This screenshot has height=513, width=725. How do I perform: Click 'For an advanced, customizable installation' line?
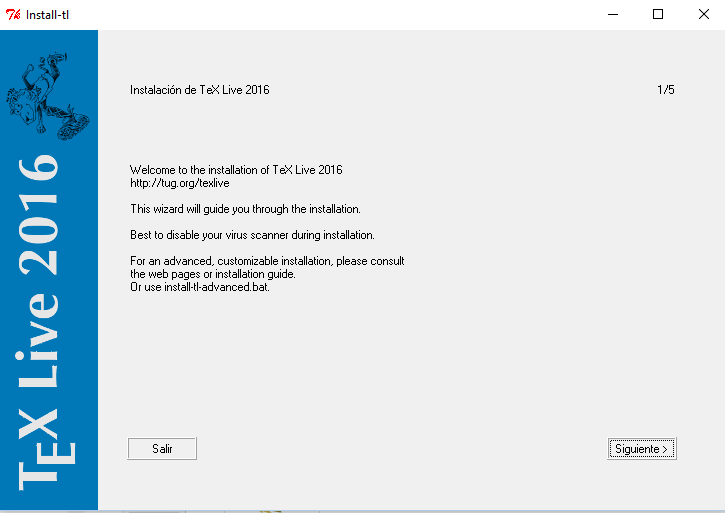[267, 261]
